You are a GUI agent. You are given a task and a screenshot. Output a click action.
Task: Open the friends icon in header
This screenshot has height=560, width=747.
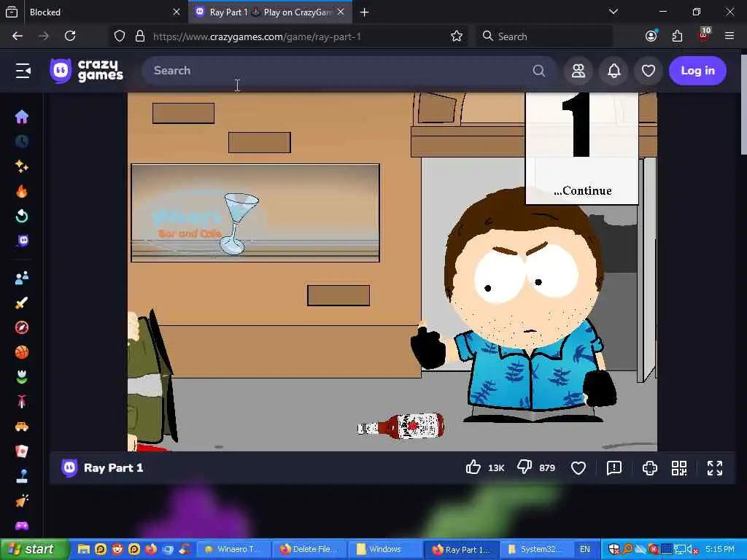pos(578,71)
